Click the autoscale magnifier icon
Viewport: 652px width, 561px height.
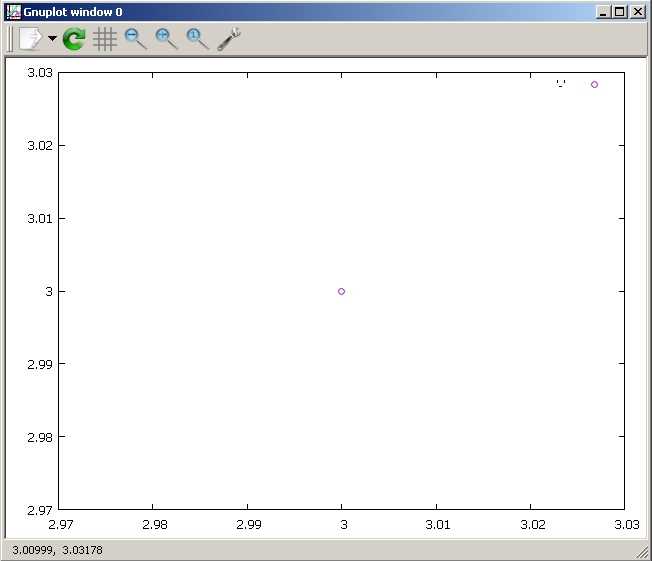pyautogui.click(x=198, y=39)
